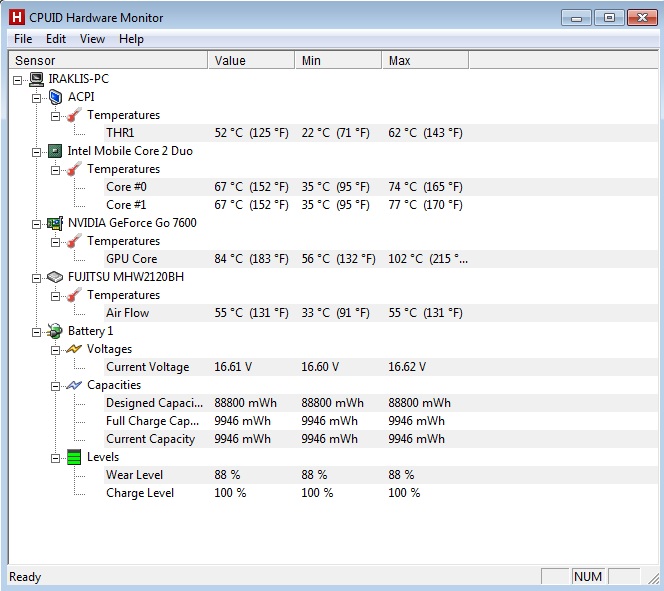Click the FUJITSU MHW2120BH hard drive icon
The image size is (664, 591).
tap(56, 277)
